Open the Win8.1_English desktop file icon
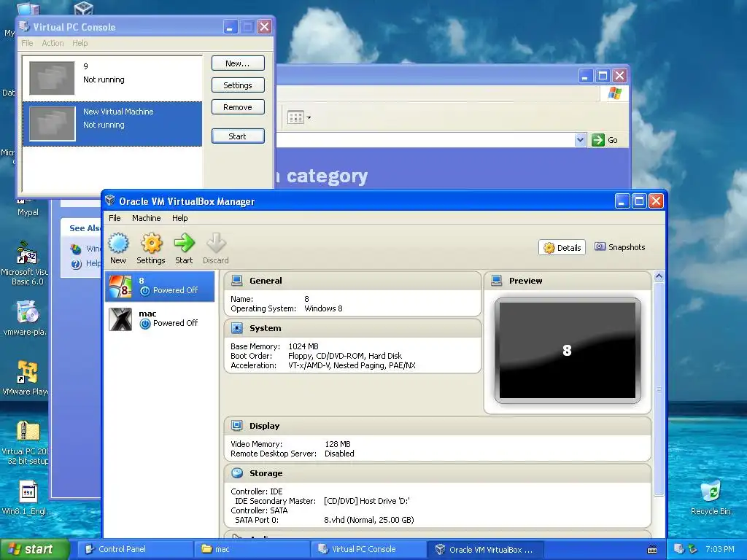Viewport: 747px width, 560px height. (28, 497)
